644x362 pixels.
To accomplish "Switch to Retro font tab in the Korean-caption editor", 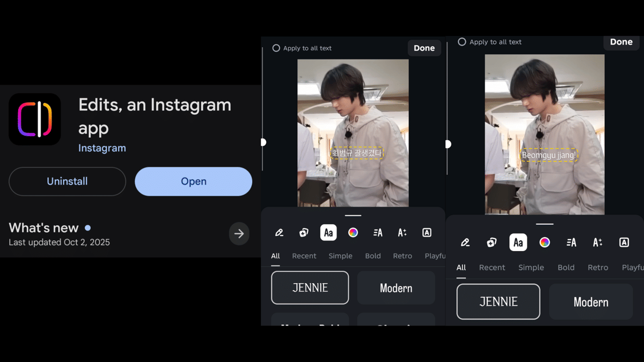I will tap(402, 256).
